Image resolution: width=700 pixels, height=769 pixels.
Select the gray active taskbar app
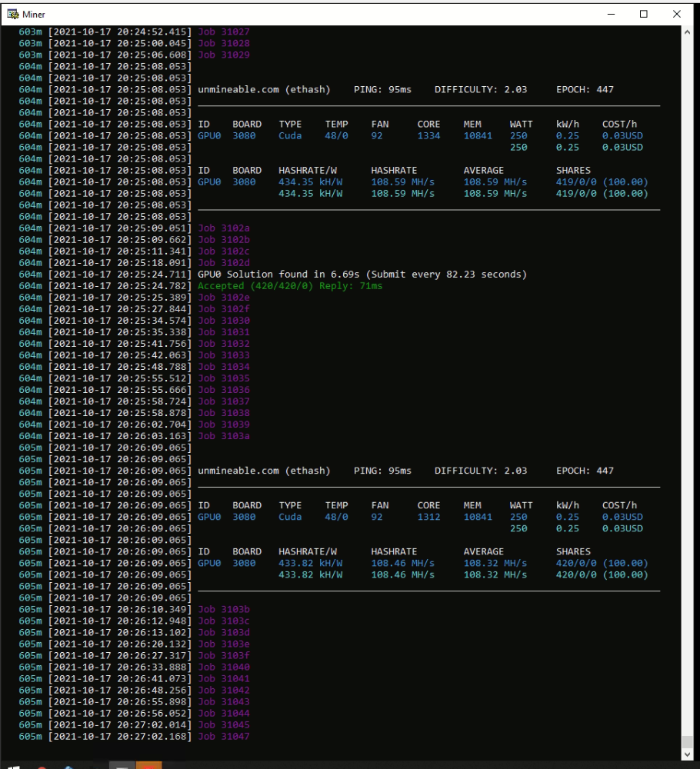click(x=122, y=766)
